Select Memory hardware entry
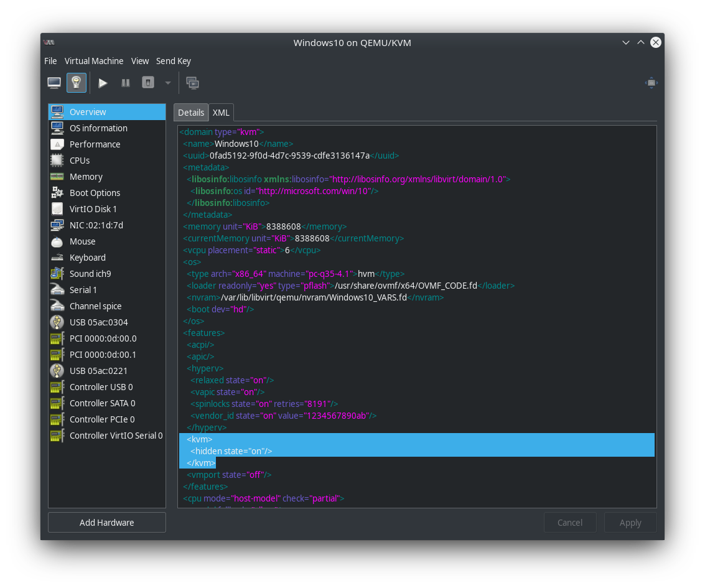705x588 pixels. [107, 177]
